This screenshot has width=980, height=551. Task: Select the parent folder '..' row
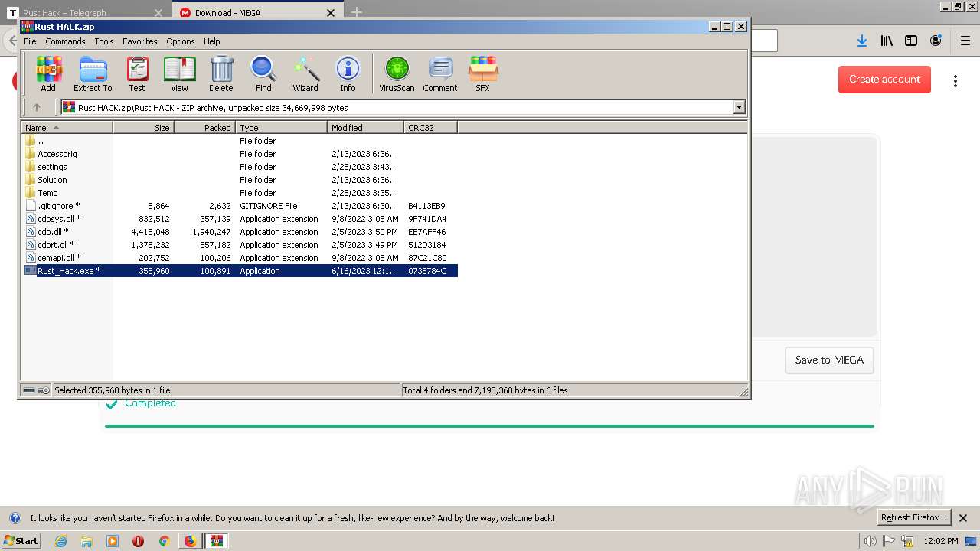[x=240, y=141]
